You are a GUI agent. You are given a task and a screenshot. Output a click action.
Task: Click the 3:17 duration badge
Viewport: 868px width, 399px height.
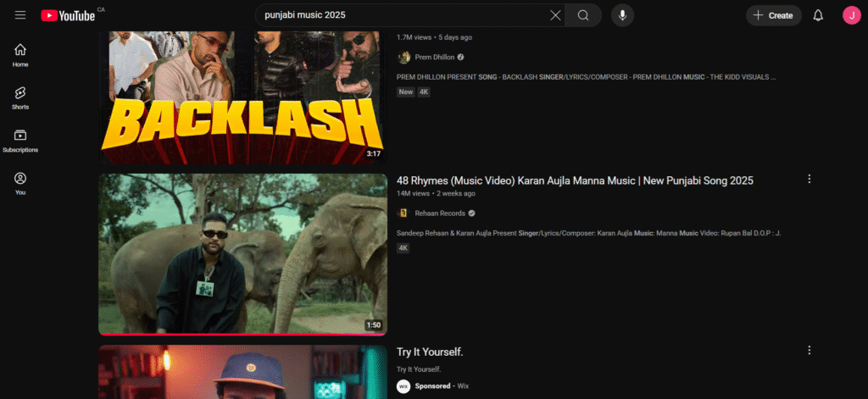tap(374, 153)
